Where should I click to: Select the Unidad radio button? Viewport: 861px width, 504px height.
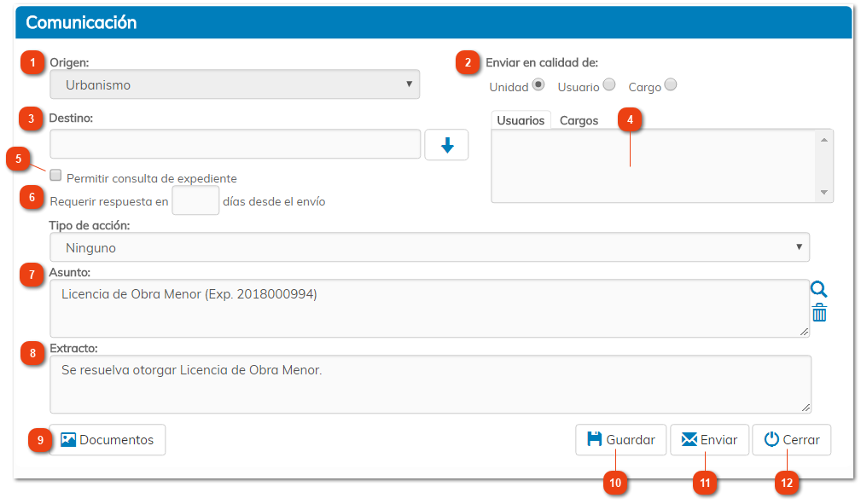pyautogui.click(x=539, y=84)
